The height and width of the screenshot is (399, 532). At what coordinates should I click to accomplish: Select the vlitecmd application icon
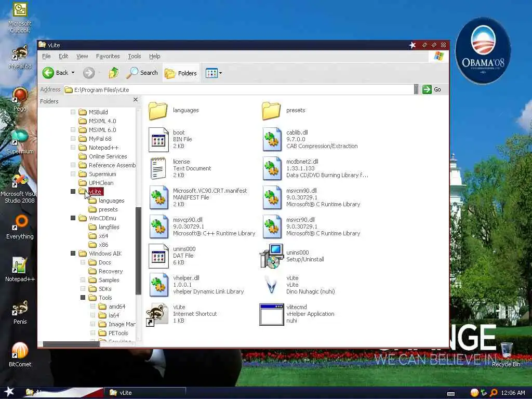click(271, 314)
